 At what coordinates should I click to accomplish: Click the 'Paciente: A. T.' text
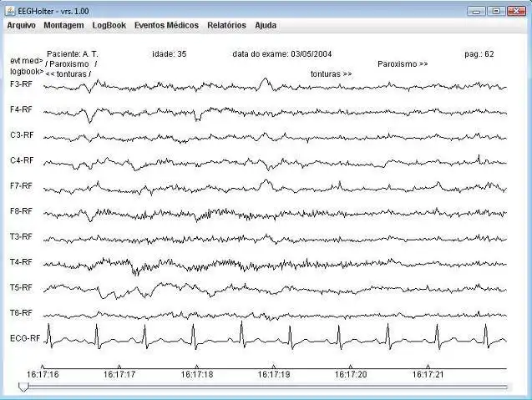tap(73, 54)
